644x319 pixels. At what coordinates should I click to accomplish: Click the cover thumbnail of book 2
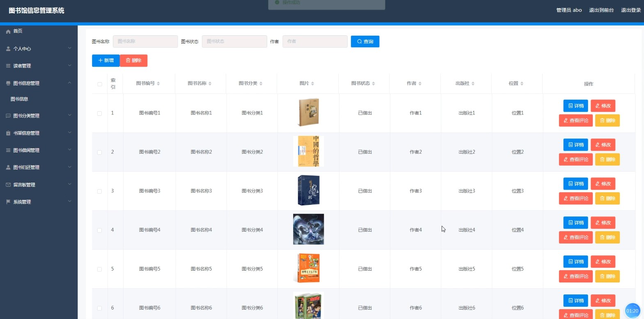pyautogui.click(x=308, y=151)
